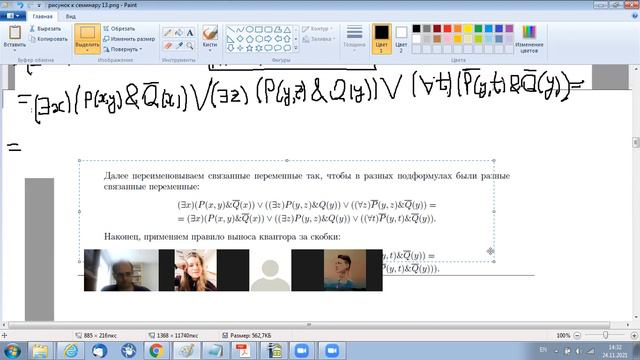Select the diamond shape

240,39
